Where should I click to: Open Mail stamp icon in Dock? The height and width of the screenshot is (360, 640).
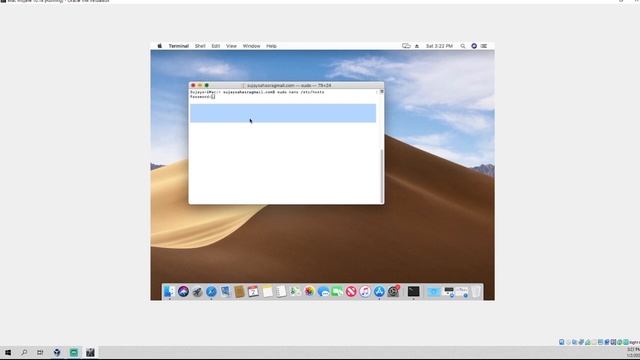click(225, 291)
